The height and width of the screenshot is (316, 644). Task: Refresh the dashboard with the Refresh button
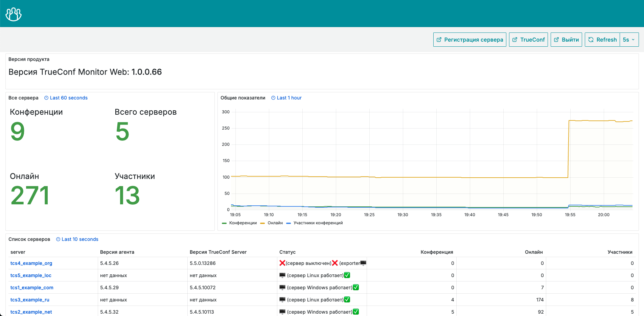(602, 40)
